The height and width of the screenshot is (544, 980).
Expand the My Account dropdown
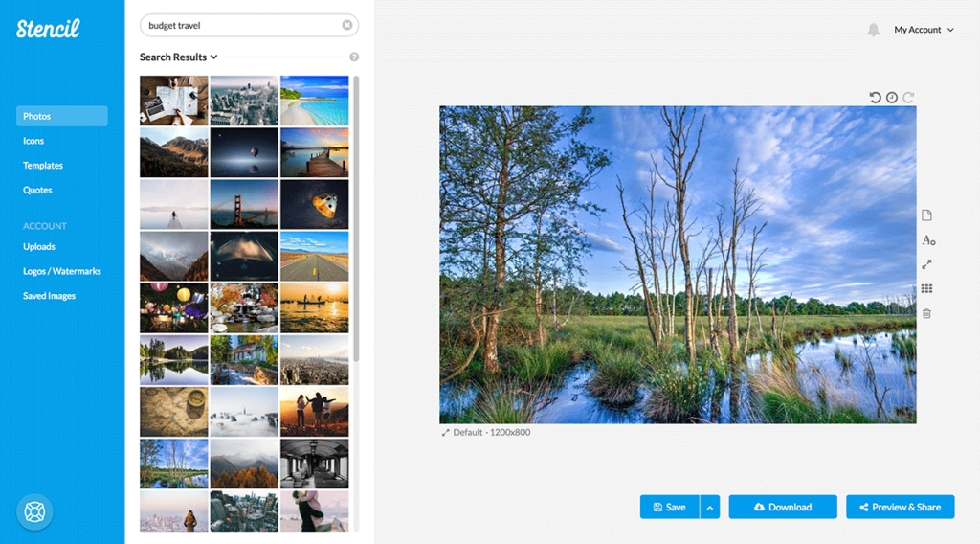(x=924, y=30)
